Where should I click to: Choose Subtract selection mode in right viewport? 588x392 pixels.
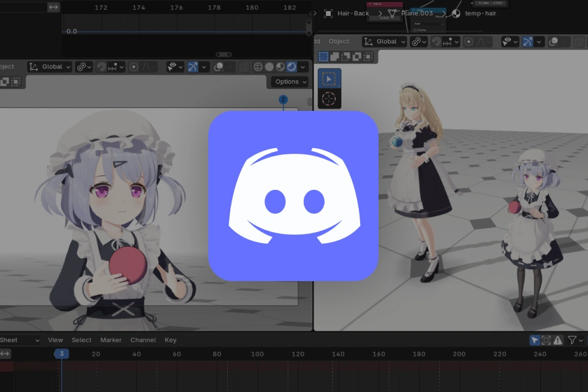(345, 56)
